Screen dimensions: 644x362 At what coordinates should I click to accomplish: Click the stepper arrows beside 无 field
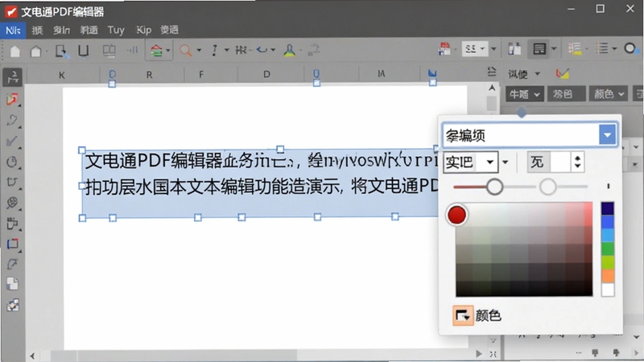click(x=577, y=162)
